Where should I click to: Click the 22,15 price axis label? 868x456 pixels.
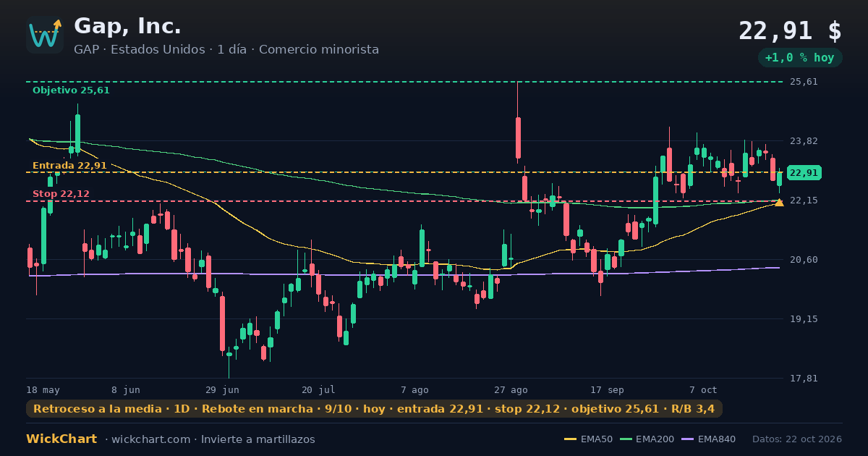point(804,200)
